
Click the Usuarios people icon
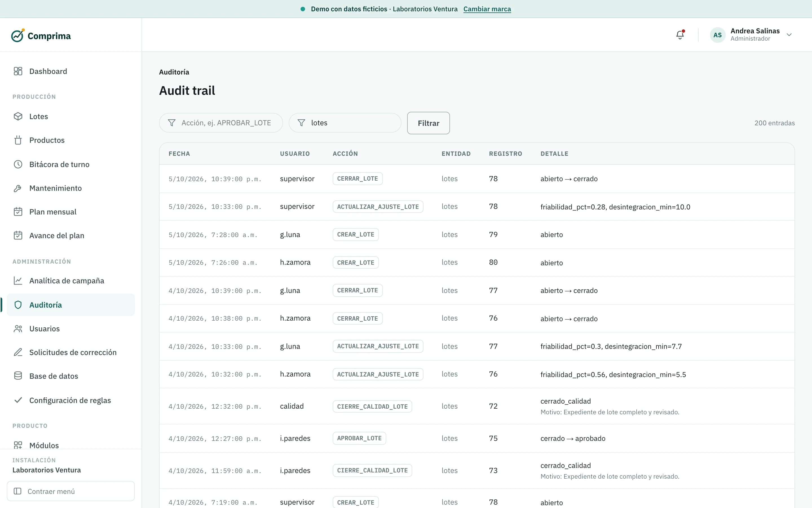pyautogui.click(x=18, y=329)
